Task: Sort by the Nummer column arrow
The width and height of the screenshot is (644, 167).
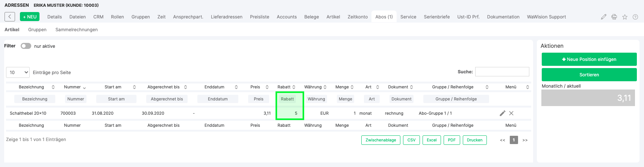Action: tap(84, 87)
